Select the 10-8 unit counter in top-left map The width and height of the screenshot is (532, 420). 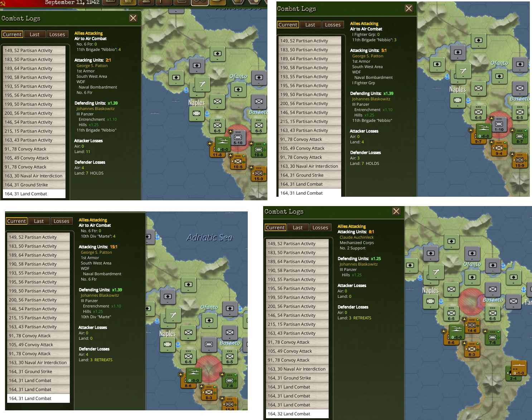(x=259, y=150)
